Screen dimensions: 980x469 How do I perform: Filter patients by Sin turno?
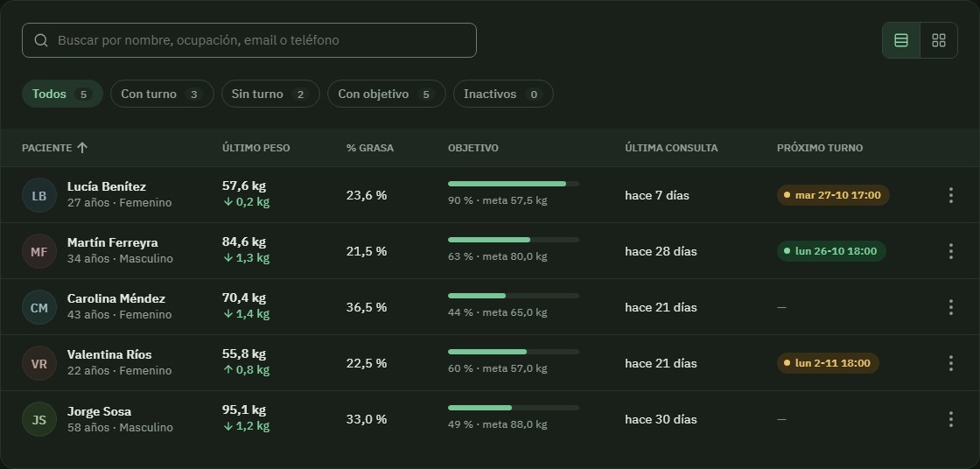270,94
